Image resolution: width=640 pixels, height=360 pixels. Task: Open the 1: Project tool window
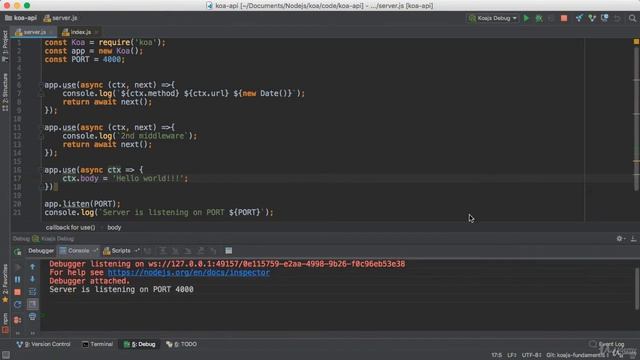[x=5, y=46]
